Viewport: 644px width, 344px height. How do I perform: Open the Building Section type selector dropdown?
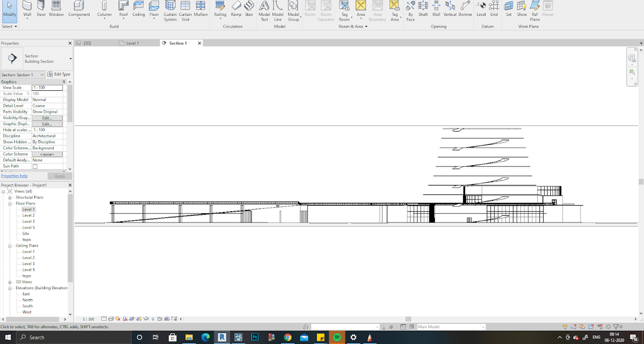coord(71,59)
